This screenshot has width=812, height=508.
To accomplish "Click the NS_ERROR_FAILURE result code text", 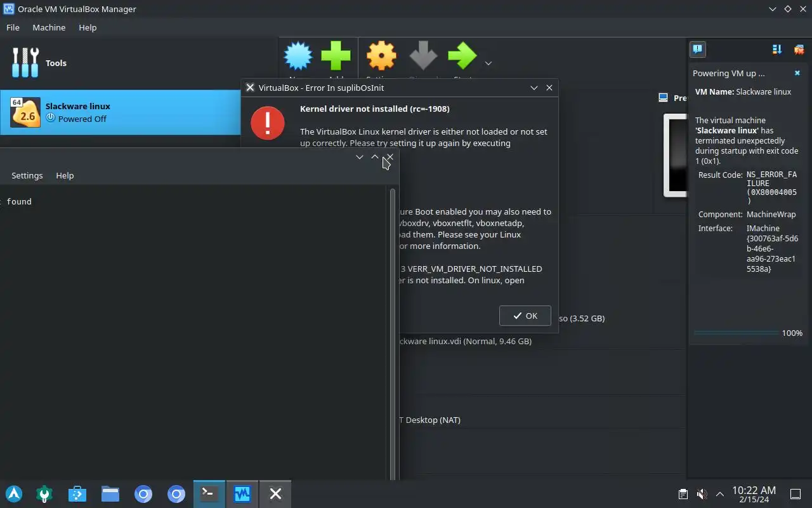I will pyautogui.click(x=771, y=187).
